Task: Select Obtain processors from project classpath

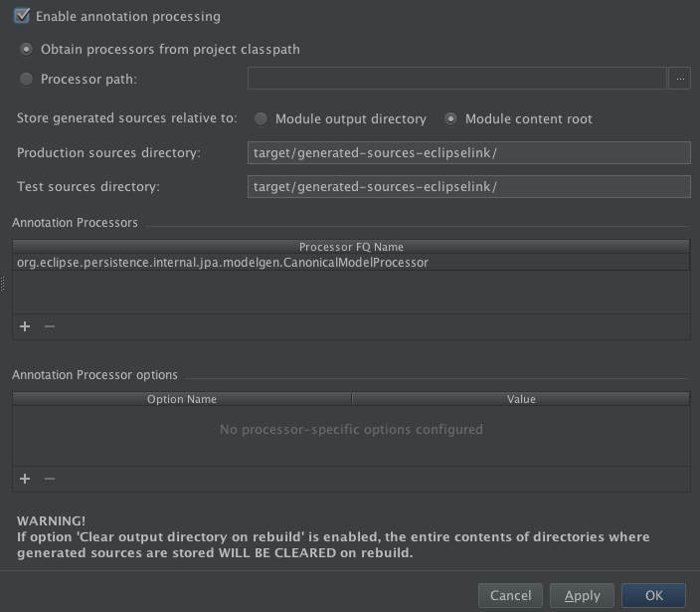Action: click(x=26, y=49)
